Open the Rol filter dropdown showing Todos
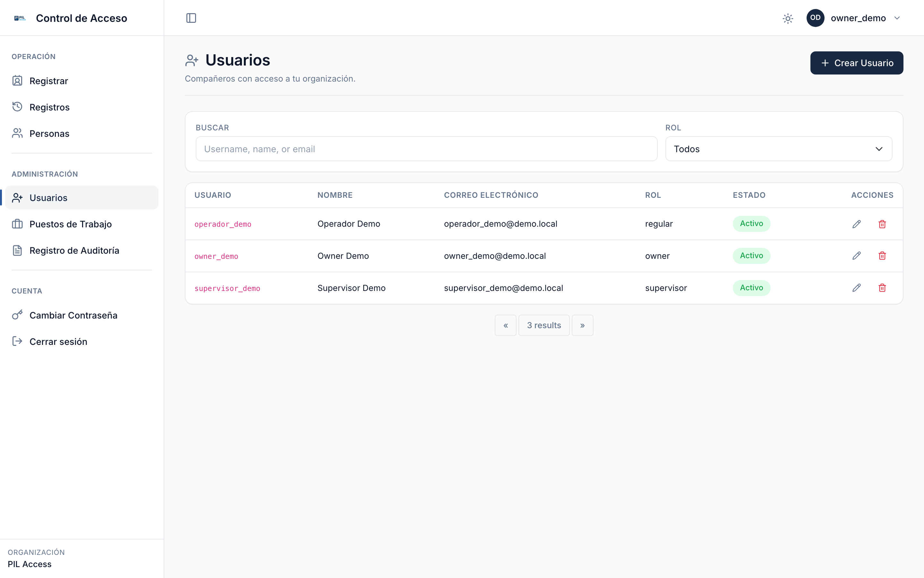 click(779, 149)
